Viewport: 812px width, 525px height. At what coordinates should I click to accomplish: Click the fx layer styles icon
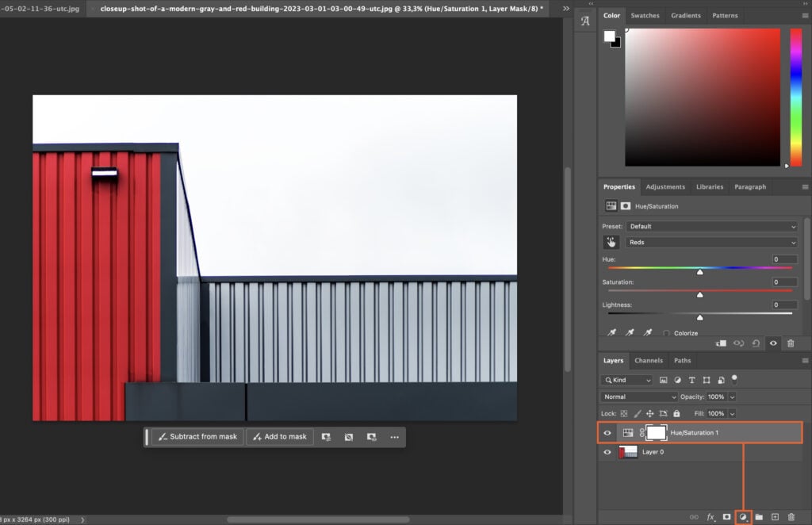(x=711, y=516)
